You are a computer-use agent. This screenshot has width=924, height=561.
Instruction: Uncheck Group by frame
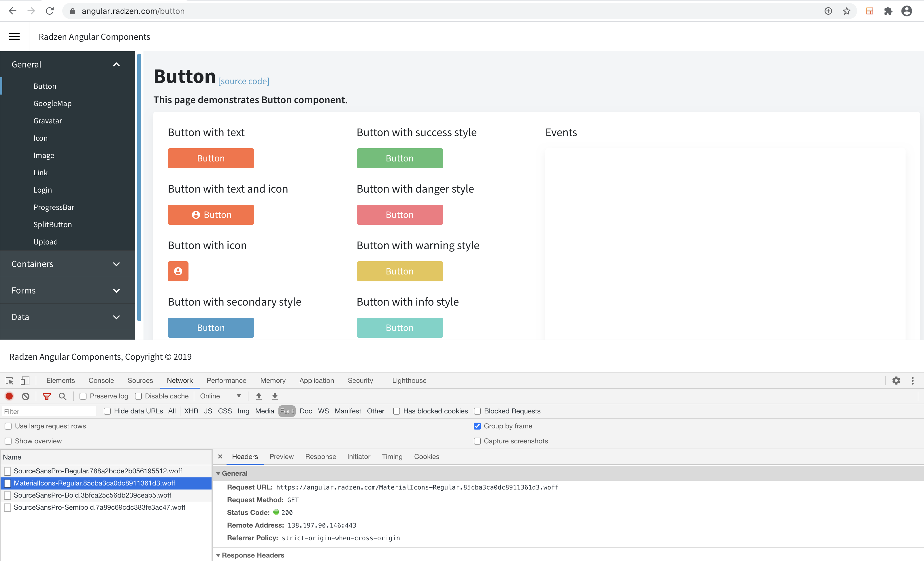pos(477,426)
